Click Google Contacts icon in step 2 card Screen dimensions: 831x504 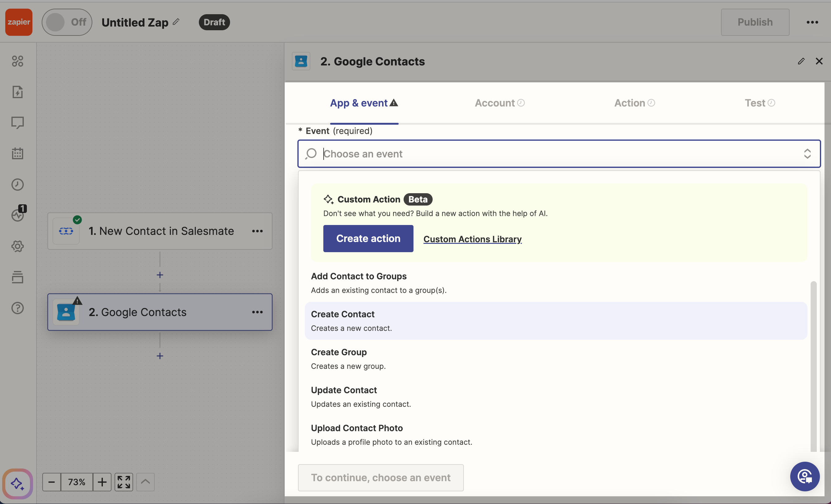[x=66, y=312]
